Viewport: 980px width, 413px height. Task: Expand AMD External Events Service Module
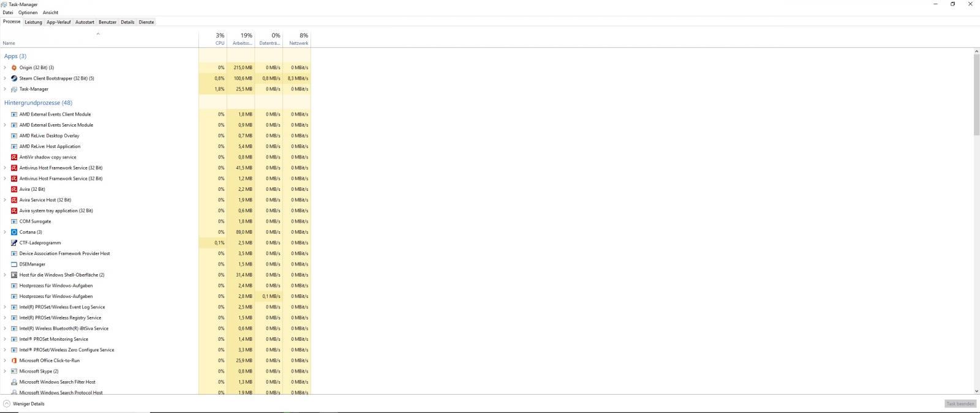[5, 125]
